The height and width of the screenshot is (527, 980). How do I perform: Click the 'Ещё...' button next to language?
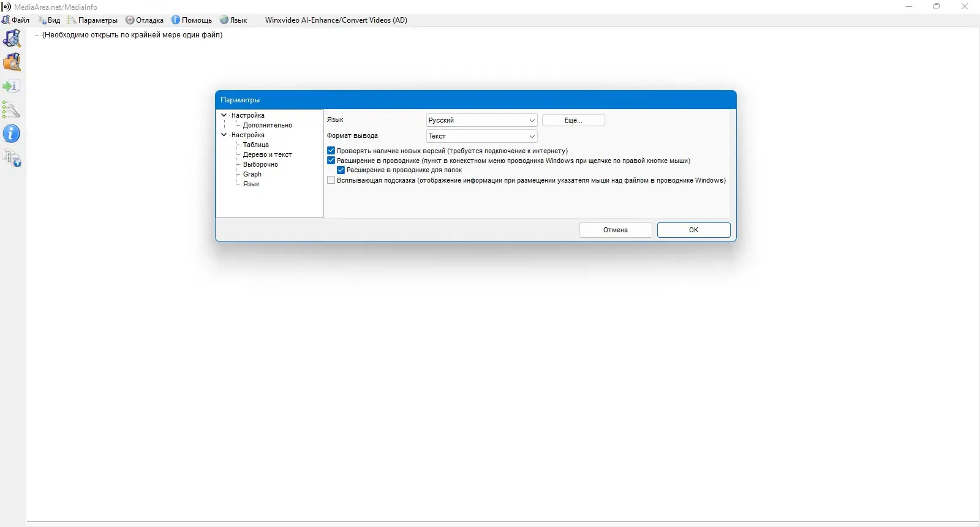[573, 120]
